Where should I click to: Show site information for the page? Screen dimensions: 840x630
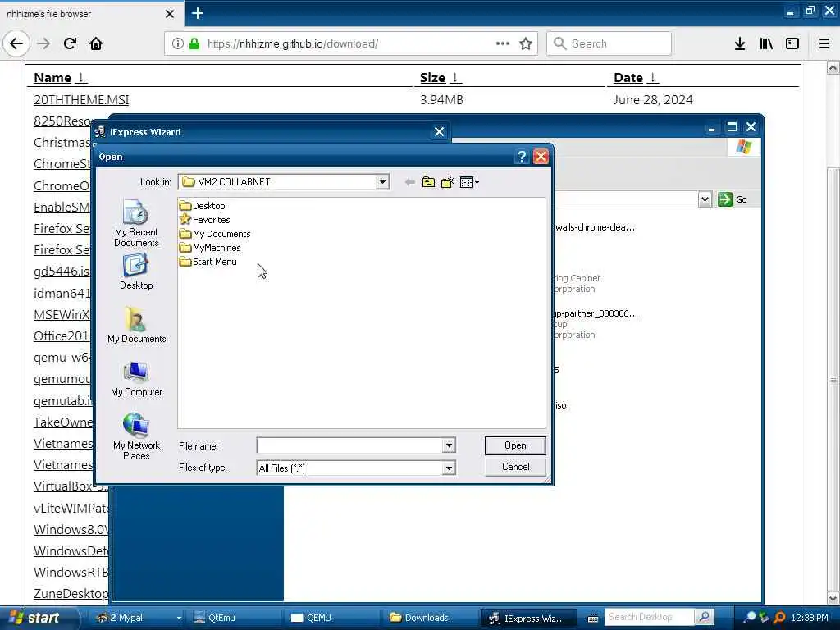(x=177, y=43)
